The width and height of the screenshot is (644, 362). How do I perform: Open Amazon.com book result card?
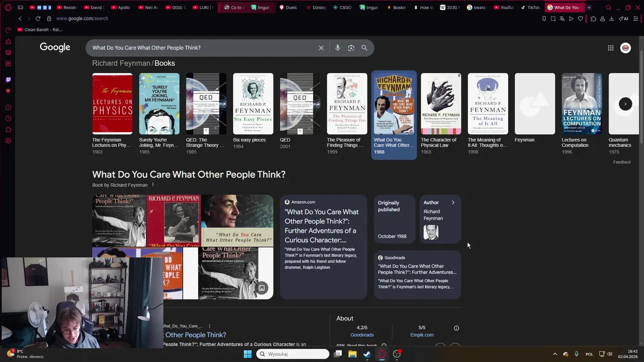(x=324, y=247)
